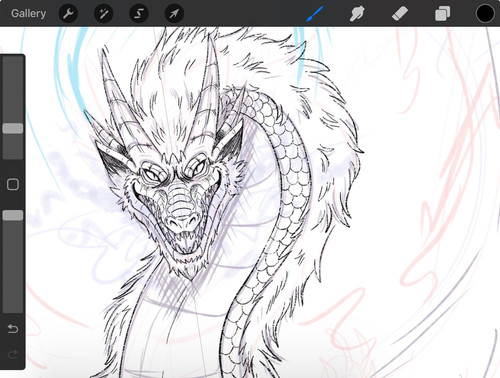Image resolution: width=500 pixels, height=378 pixels.
Task: Adjust the brush opacity slider handle
Action: pyautogui.click(x=13, y=215)
